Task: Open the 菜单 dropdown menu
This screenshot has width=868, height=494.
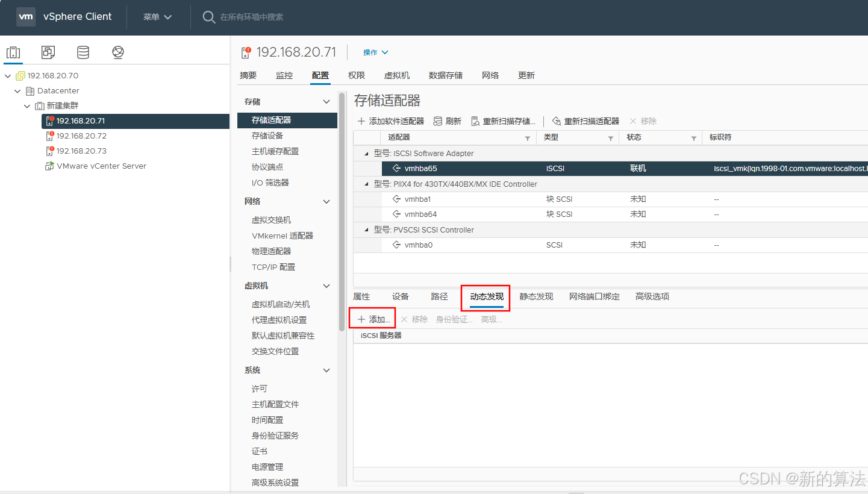Action: pos(158,17)
